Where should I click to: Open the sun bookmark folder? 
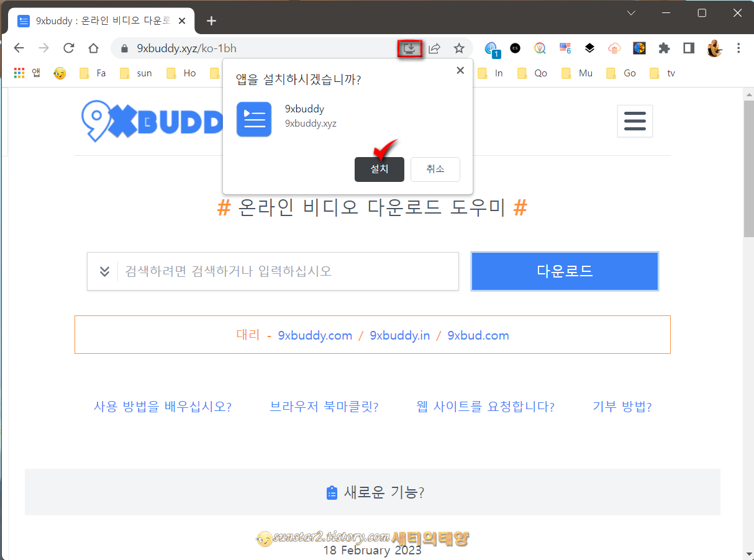click(x=137, y=73)
